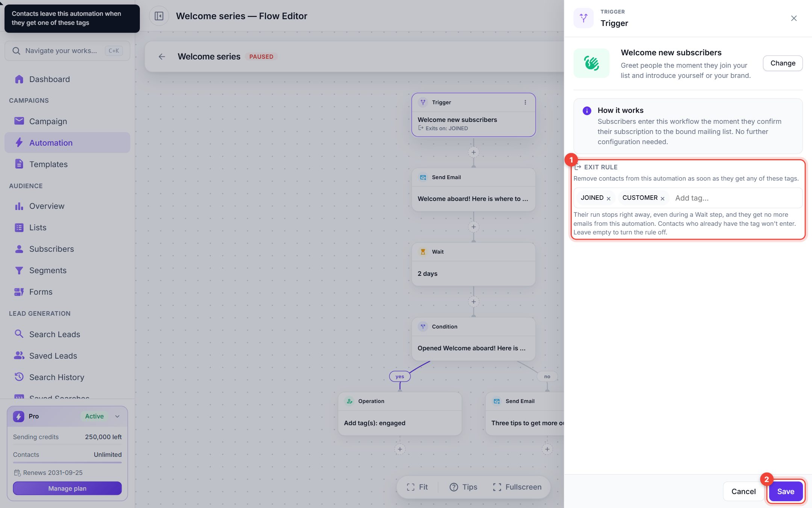Go to Lists in the sidebar
Viewport: 812px width, 508px height.
pos(67,227)
